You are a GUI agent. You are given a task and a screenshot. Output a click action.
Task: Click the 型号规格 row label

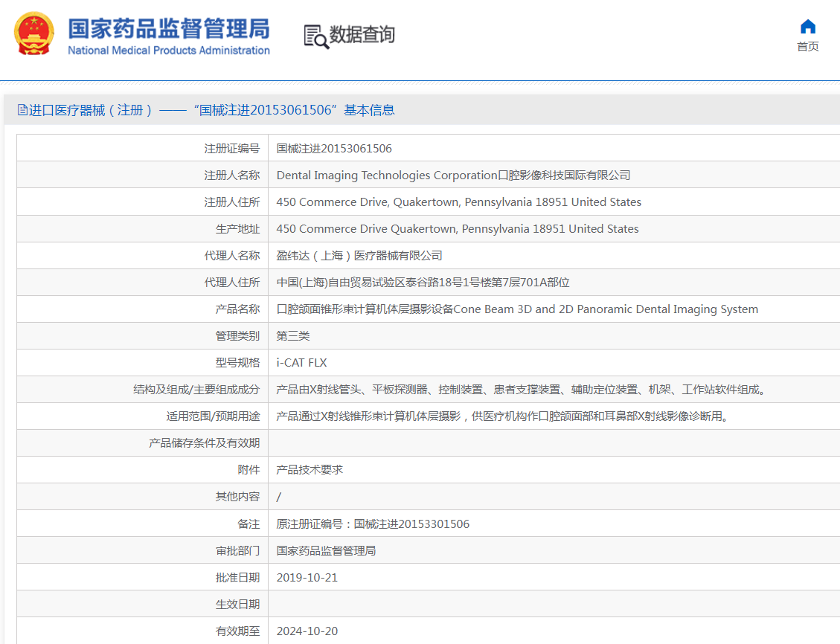237,363
